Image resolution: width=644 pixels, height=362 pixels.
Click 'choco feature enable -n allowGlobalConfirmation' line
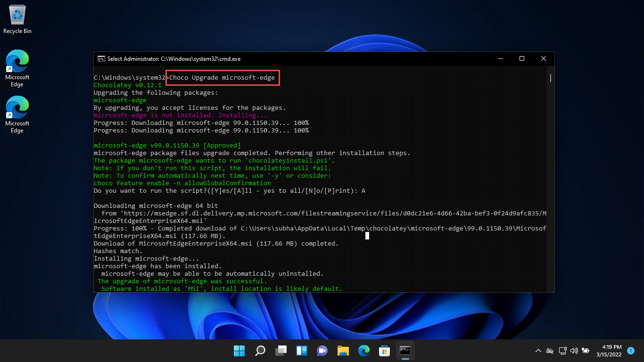point(182,183)
